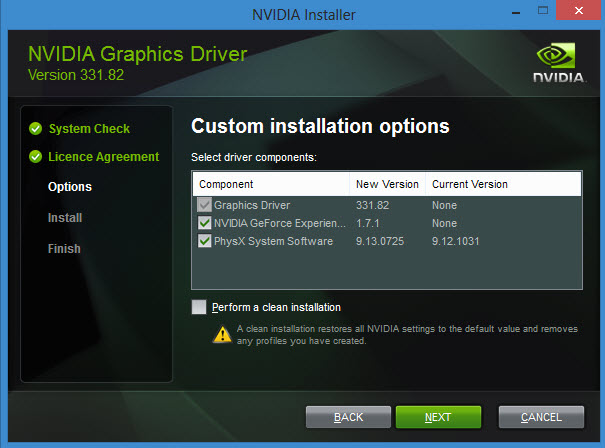Click the System Check green checkmark icon

coord(36,129)
